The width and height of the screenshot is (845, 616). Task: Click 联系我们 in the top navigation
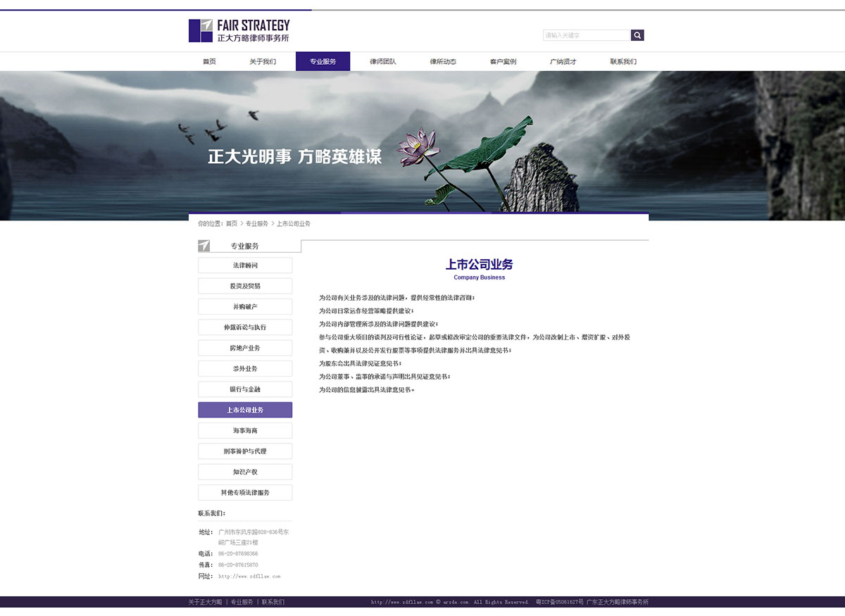623,62
